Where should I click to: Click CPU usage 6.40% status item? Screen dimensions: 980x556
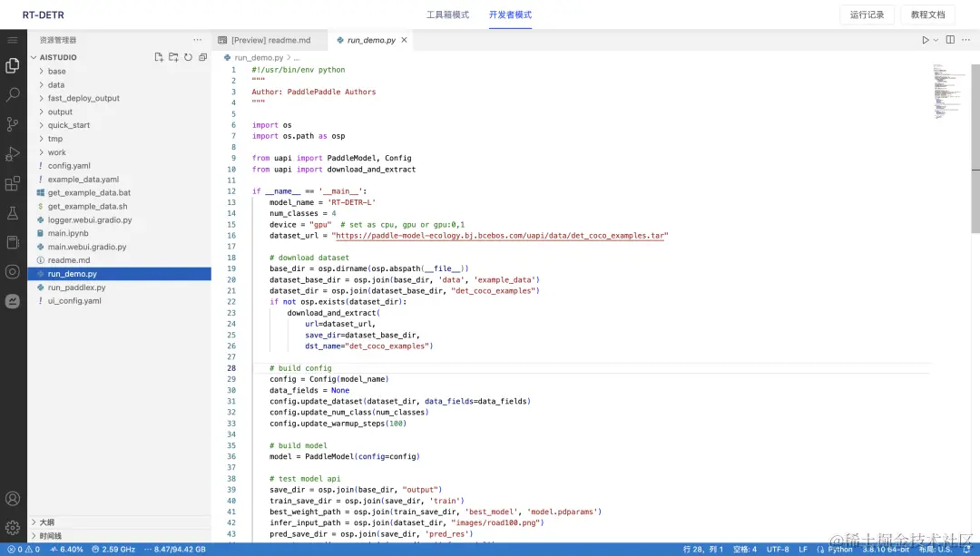click(x=67, y=549)
